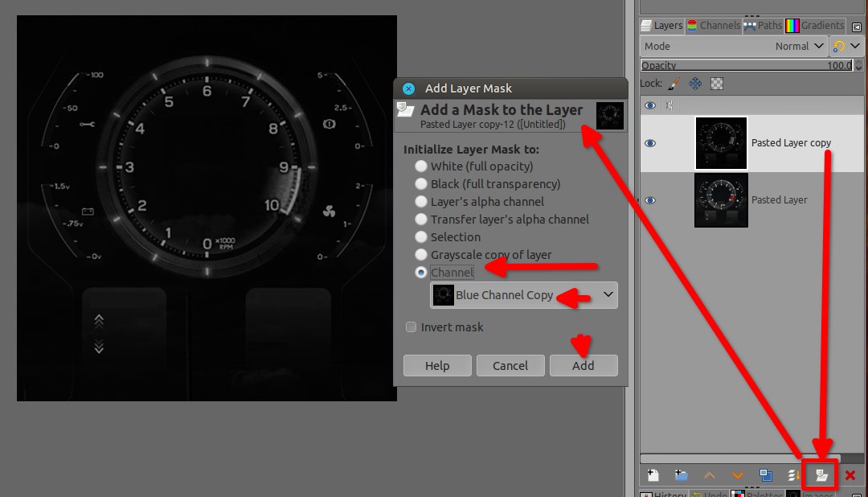Click the add layer mask icon
Screen dimensions: 868x497
point(821,474)
